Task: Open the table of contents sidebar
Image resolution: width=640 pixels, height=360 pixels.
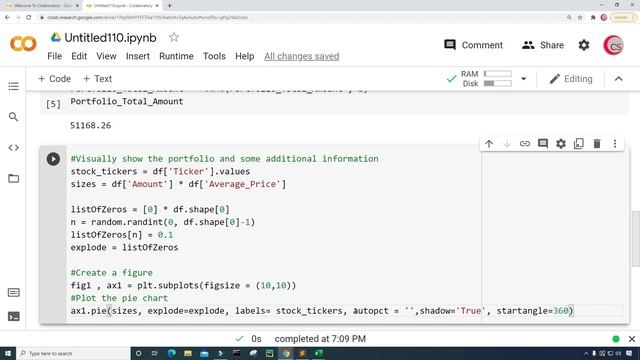Action: click(x=13, y=86)
